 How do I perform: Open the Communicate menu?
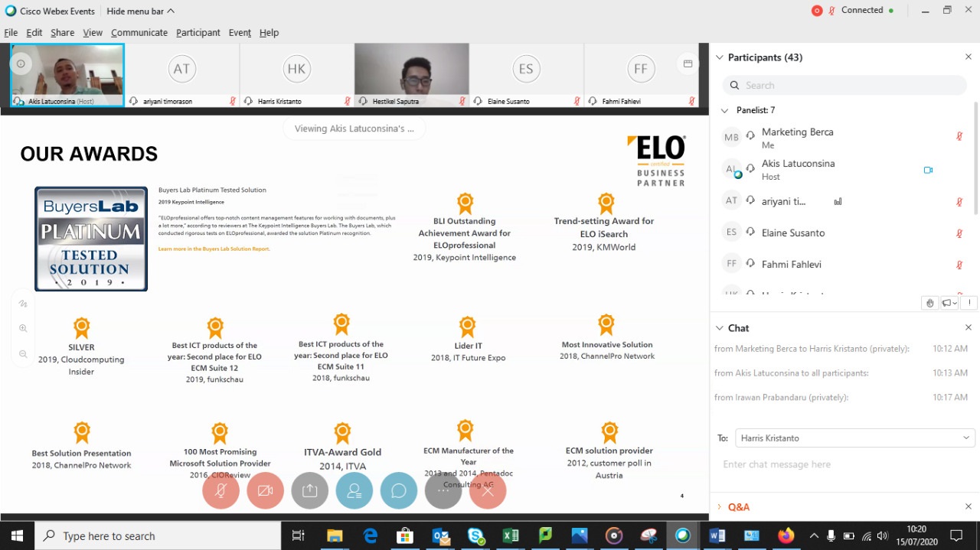pyautogui.click(x=139, y=32)
